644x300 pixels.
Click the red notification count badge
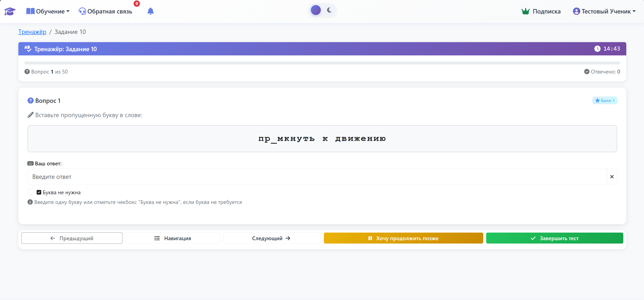137,4
